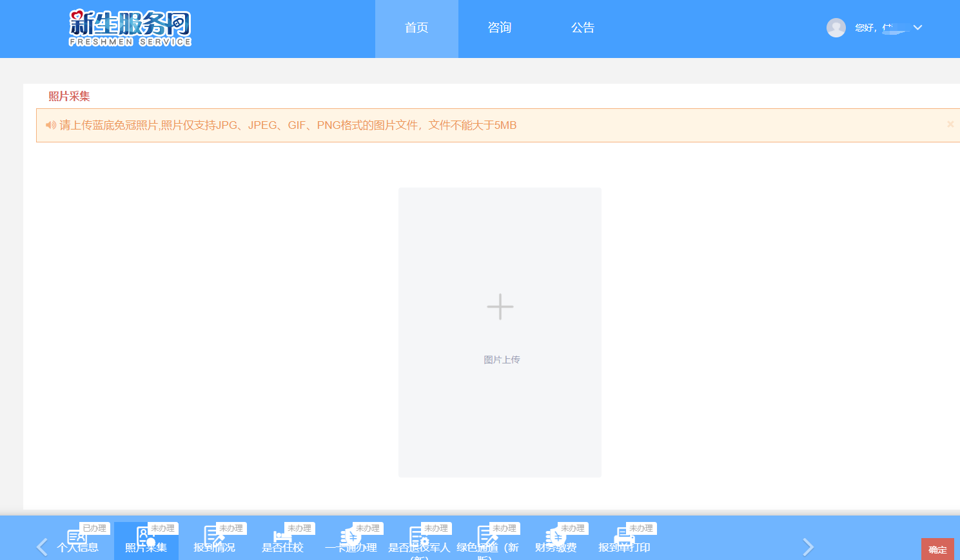Open the 咨询 consultation tab

[x=500, y=28]
